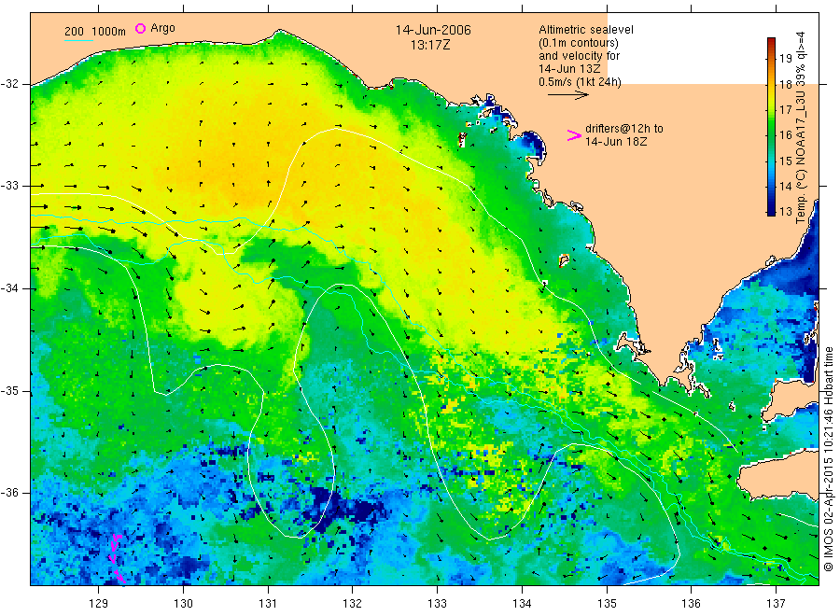Click the longitude label 135
The image size is (840, 616).
click(x=607, y=604)
